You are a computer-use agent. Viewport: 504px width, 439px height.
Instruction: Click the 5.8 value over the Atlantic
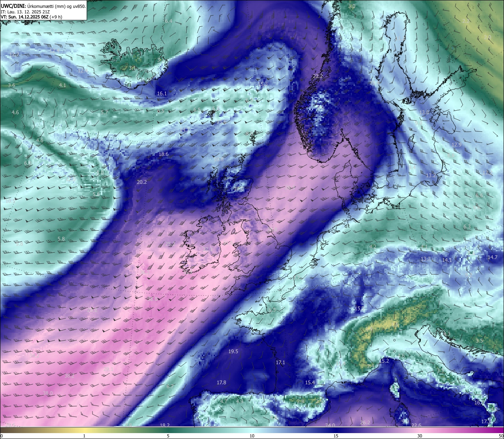pos(61,239)
